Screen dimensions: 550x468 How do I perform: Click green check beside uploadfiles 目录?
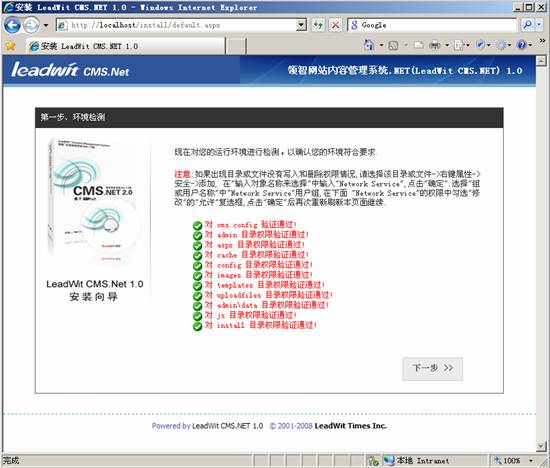click(x=197, y=296)
